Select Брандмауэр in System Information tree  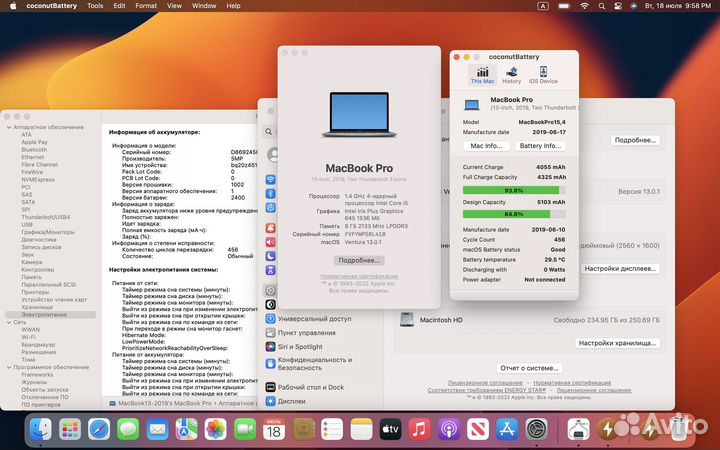(x=38, y=344)
